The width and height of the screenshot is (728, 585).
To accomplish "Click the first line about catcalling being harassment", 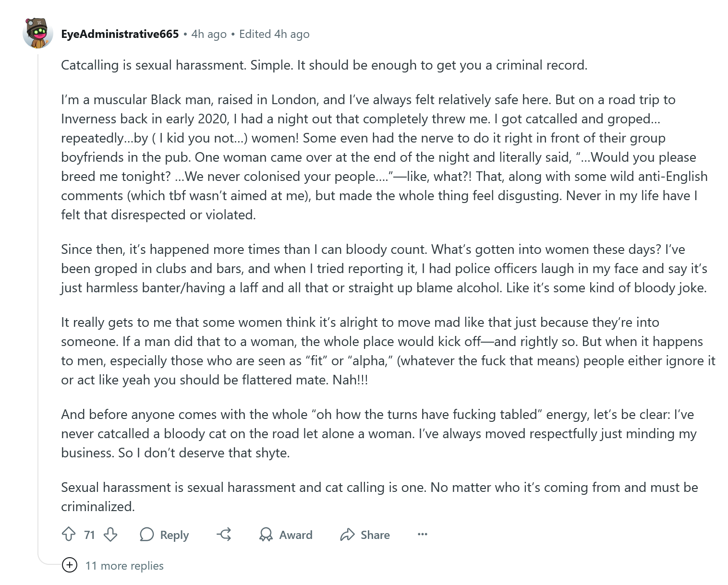I will [x=324, y=65].
